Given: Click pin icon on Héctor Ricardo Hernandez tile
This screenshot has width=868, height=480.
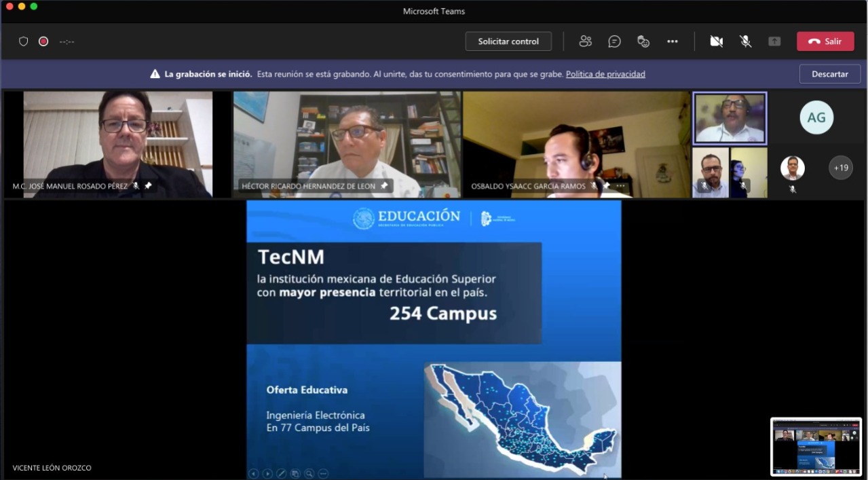Looking at the screenshot, I should [x=384, y=186].
